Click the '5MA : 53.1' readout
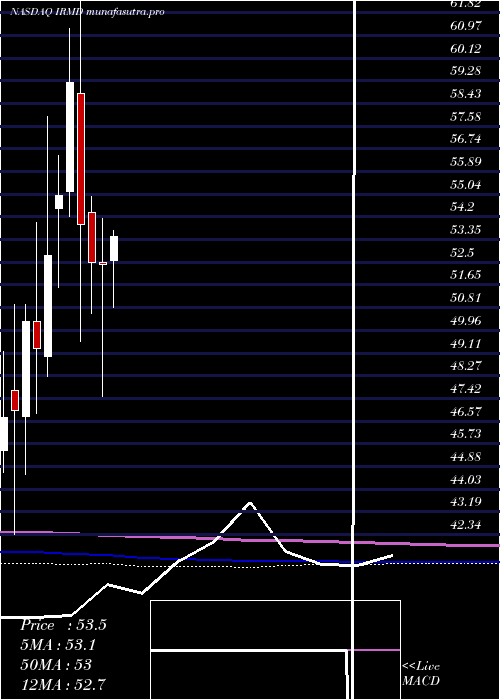 point(58,645)
